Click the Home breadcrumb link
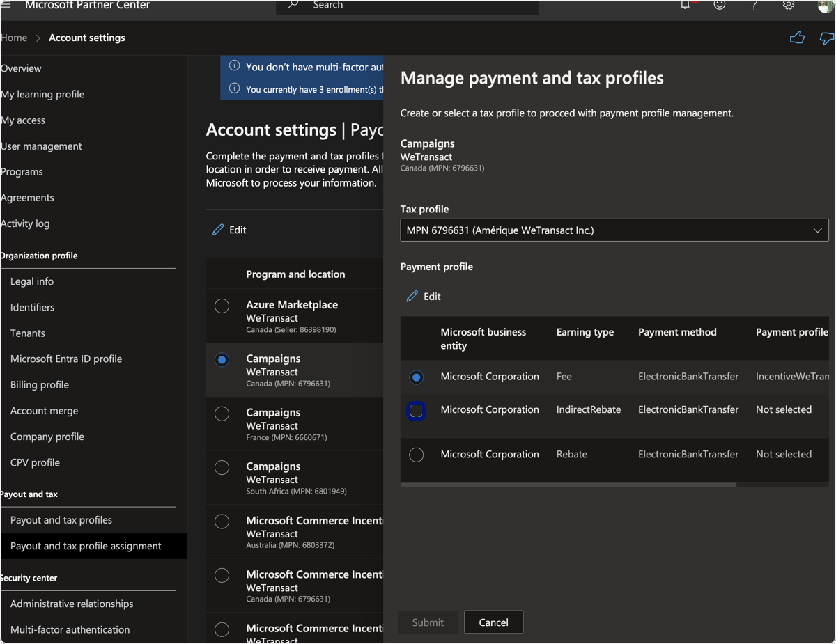Screen dimensions: 836x644 point(14,38)
